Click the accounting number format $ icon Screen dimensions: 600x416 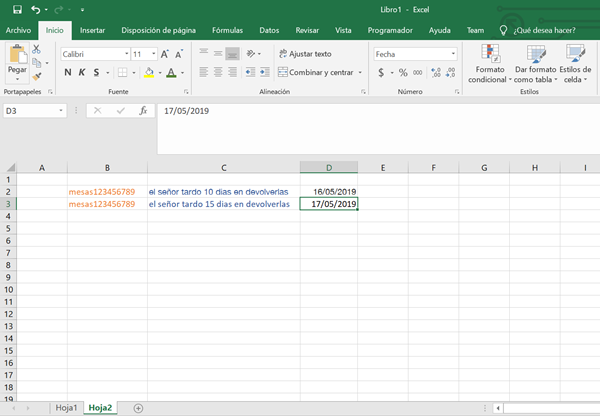pyautogui.click(x=381, y=73)
